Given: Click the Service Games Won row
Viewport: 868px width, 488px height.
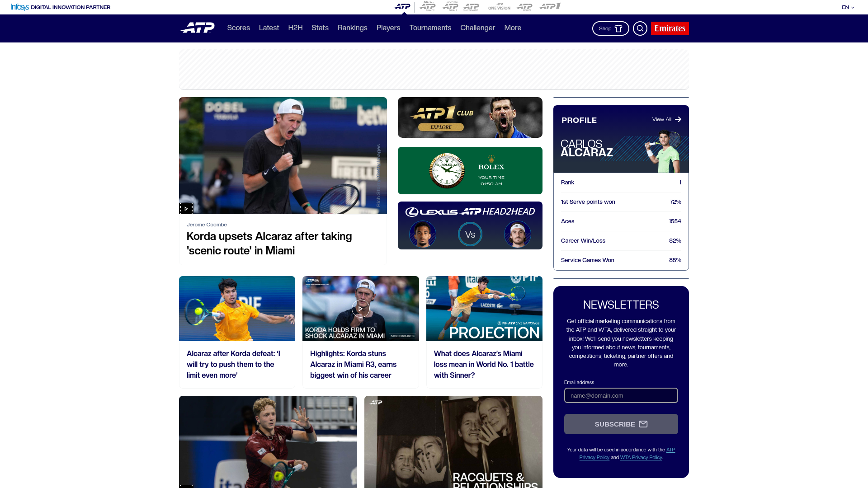Looking at the screenshot, I should coord(621,260).
